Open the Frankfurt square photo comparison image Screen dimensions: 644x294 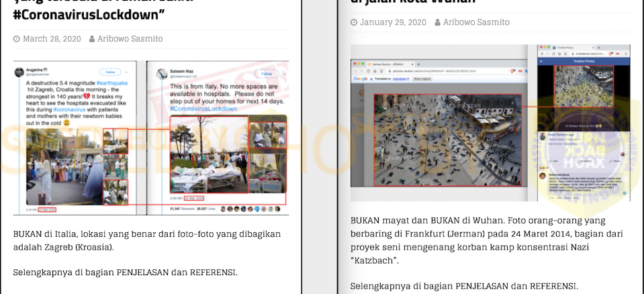(490, 124)
